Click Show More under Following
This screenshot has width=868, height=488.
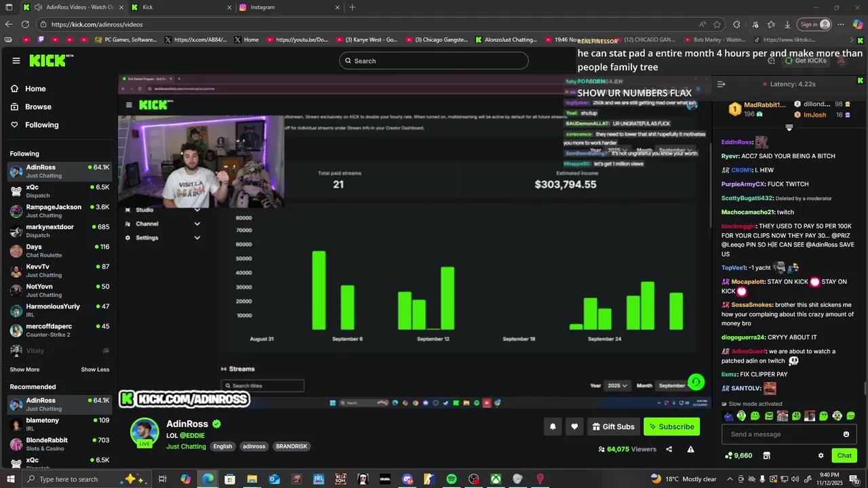24,369
